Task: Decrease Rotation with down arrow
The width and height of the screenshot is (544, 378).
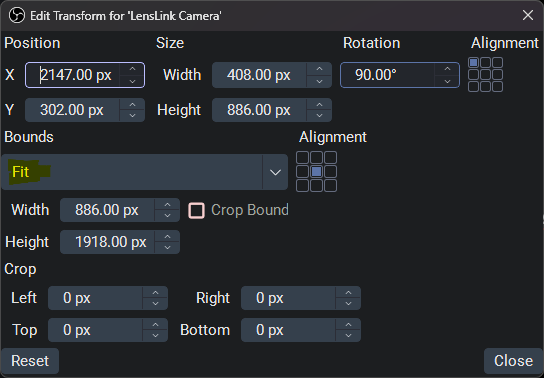Action: click(447, 81)
